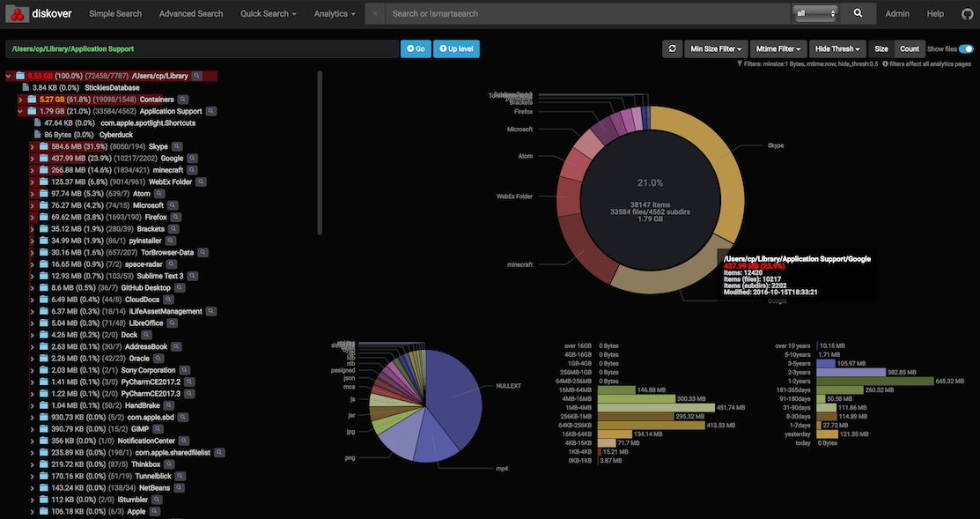Click the 1-2years bar showing 645.32 MB
The image size is (980, 519).
tap(875, 381)
